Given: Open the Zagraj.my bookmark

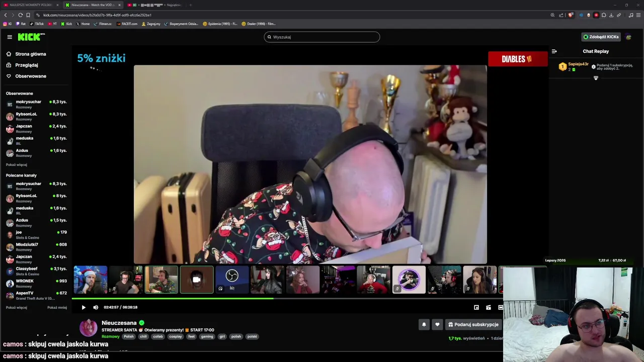Looking at the screenshot, I should 151,24.
